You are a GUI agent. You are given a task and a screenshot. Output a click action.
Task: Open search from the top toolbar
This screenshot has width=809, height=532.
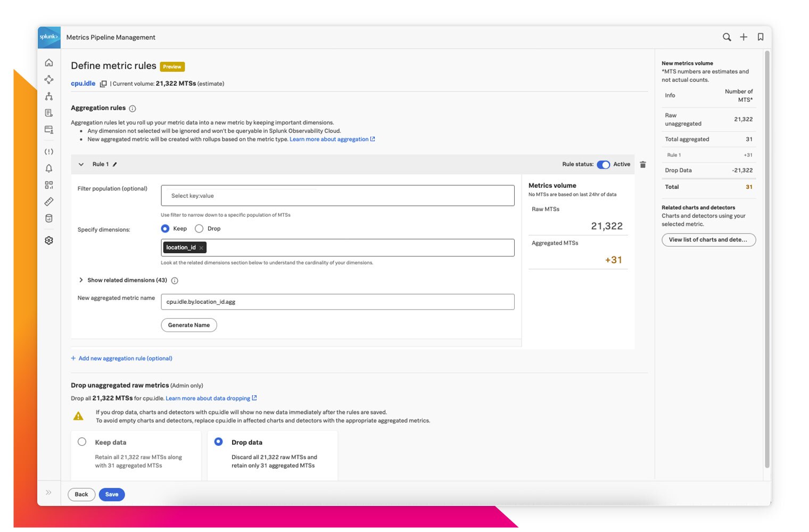click(727, 37)
